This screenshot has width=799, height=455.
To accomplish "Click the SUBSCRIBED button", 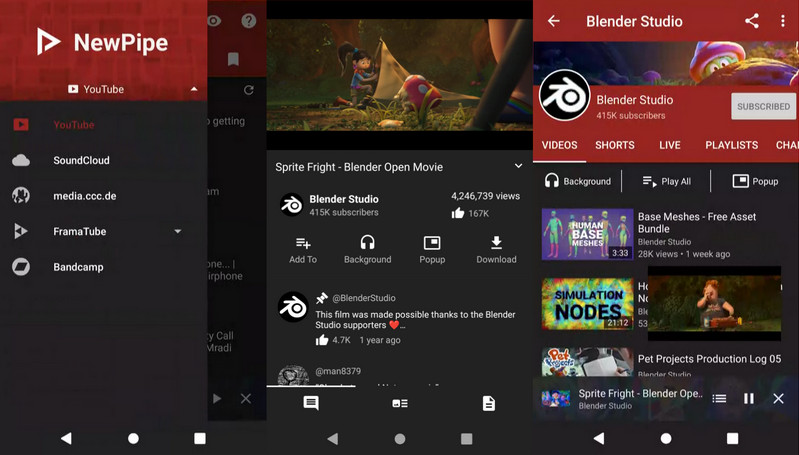I will click(763, 106).
